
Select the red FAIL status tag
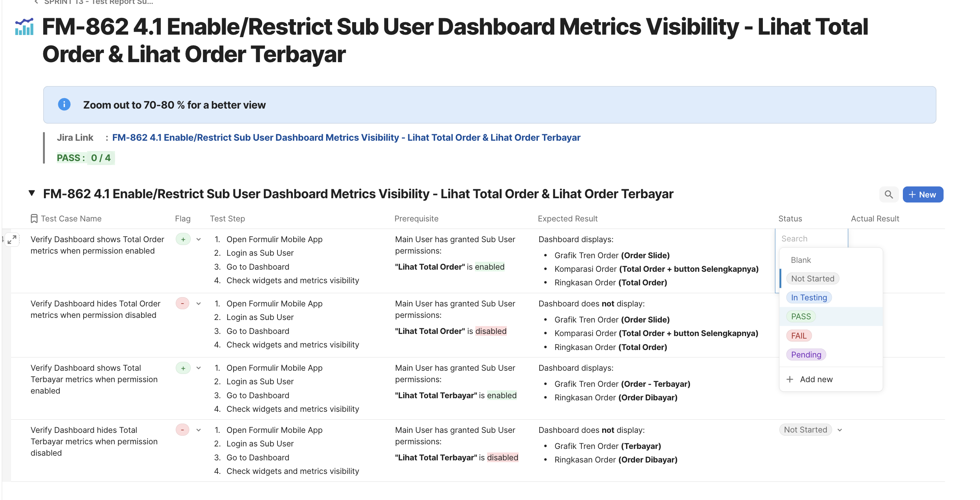click(x=799, y=335)
